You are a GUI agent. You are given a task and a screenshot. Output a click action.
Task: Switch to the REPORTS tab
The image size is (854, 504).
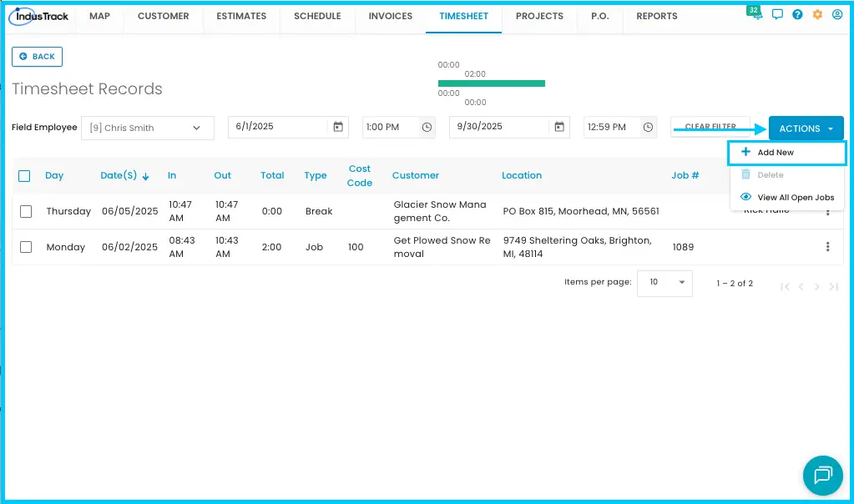657,17
